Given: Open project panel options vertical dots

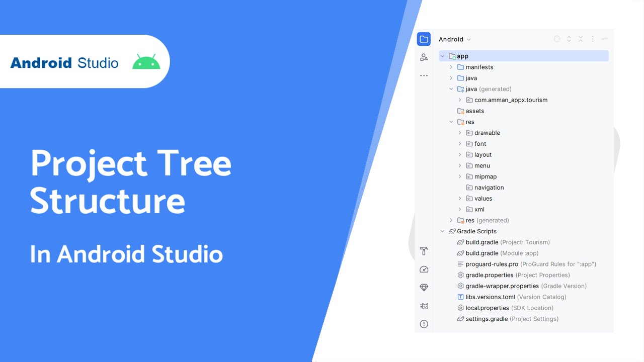Looking at the screenshot, I should tap(593, 39).
